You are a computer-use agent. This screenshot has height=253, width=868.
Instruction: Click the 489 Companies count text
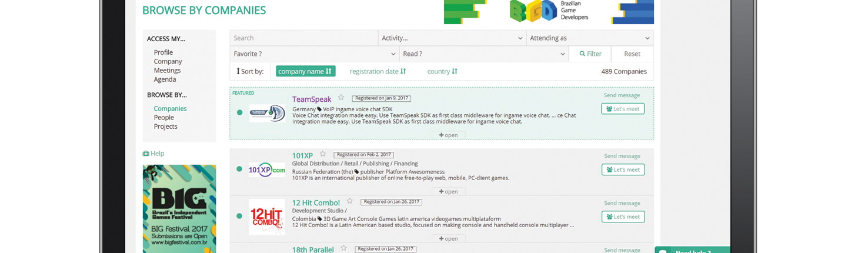[624, 71]
